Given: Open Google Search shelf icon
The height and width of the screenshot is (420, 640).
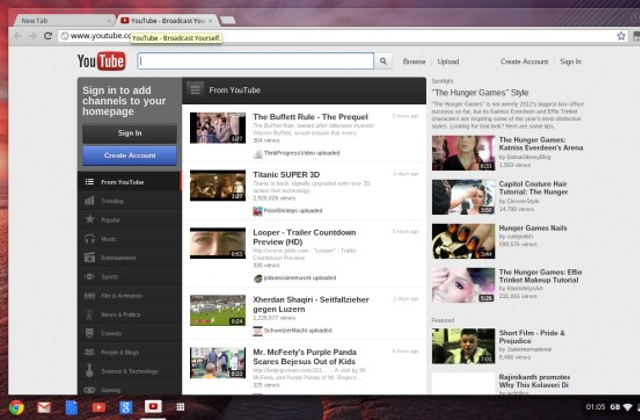Looking at the screenshot, I should point(126,407).
